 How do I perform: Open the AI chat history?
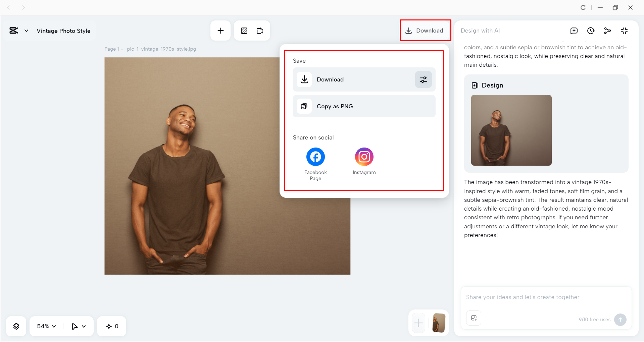591,31
